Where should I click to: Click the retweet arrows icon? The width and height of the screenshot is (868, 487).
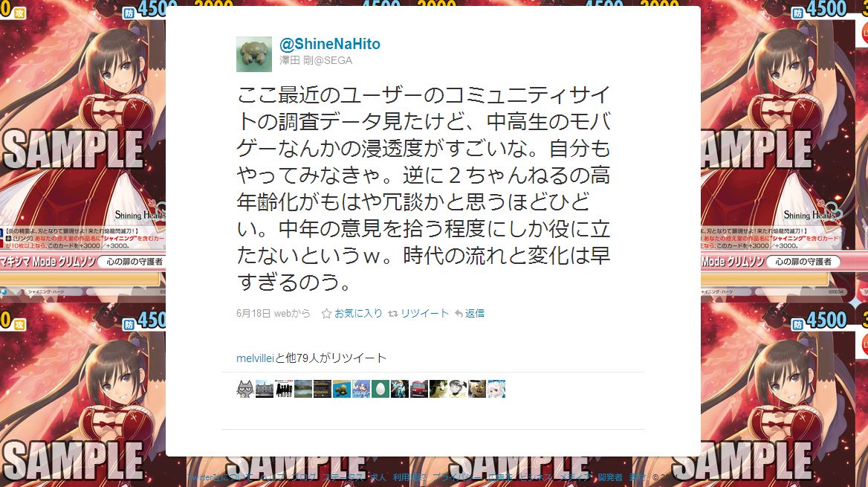tap(393, 314)
